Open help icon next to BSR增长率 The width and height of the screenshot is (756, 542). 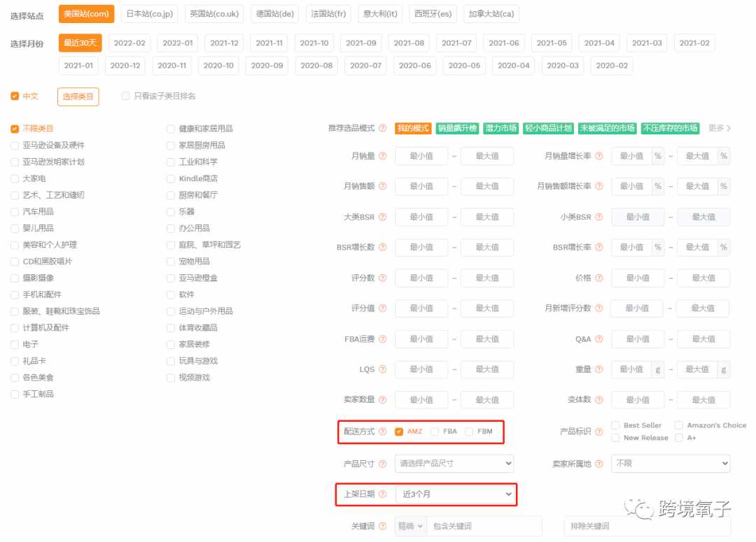(x=598, y=247)
